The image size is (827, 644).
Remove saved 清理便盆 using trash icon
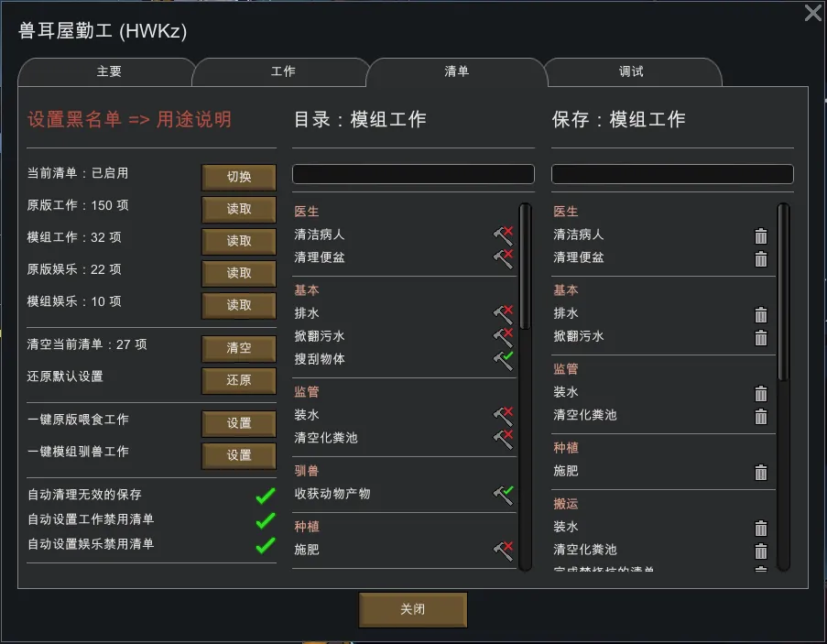tap(761, 258)
